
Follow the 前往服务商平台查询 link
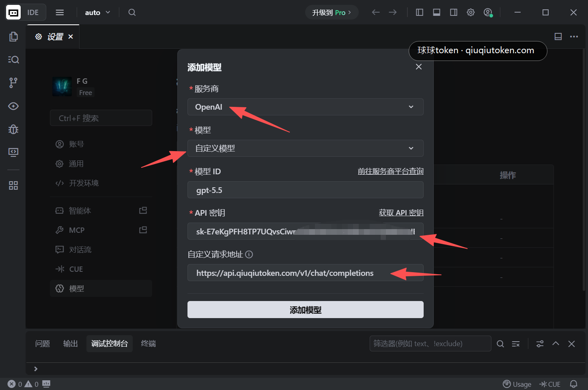coord(390,171)
